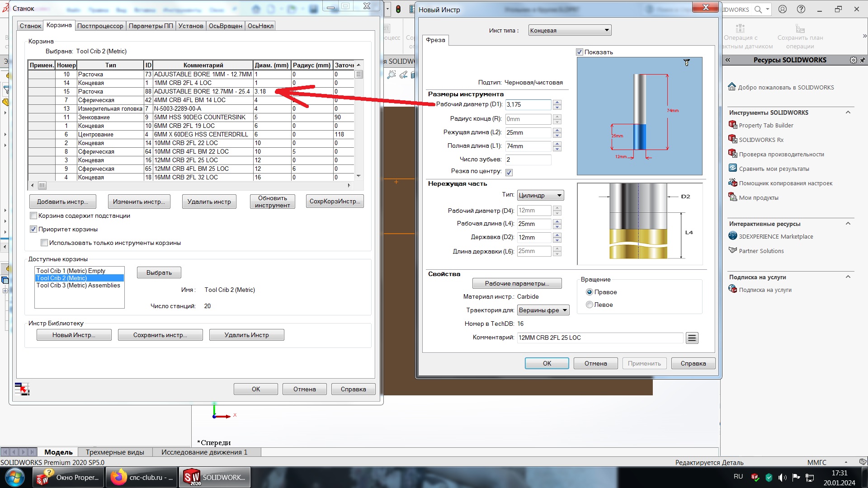The width and height of the screenshot is (868, 488).
Task: Click the tool table horizontal scrollbar
Action: coord(190,185)
